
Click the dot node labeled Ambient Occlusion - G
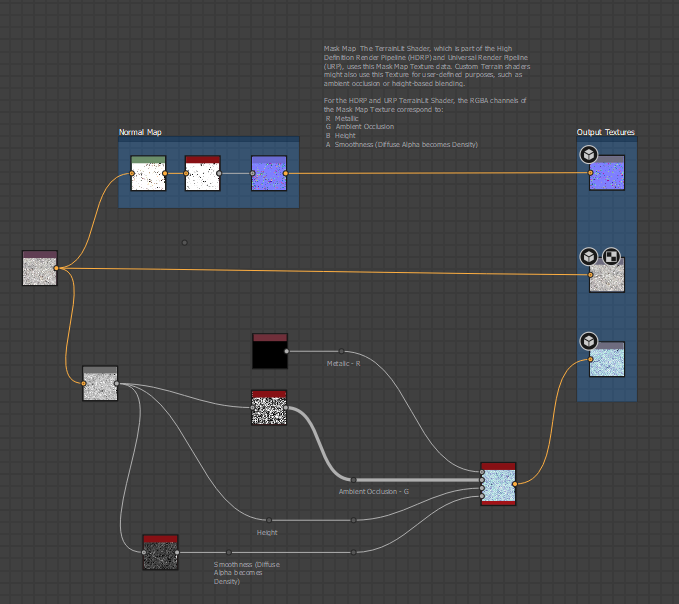[x=353, y=480]
